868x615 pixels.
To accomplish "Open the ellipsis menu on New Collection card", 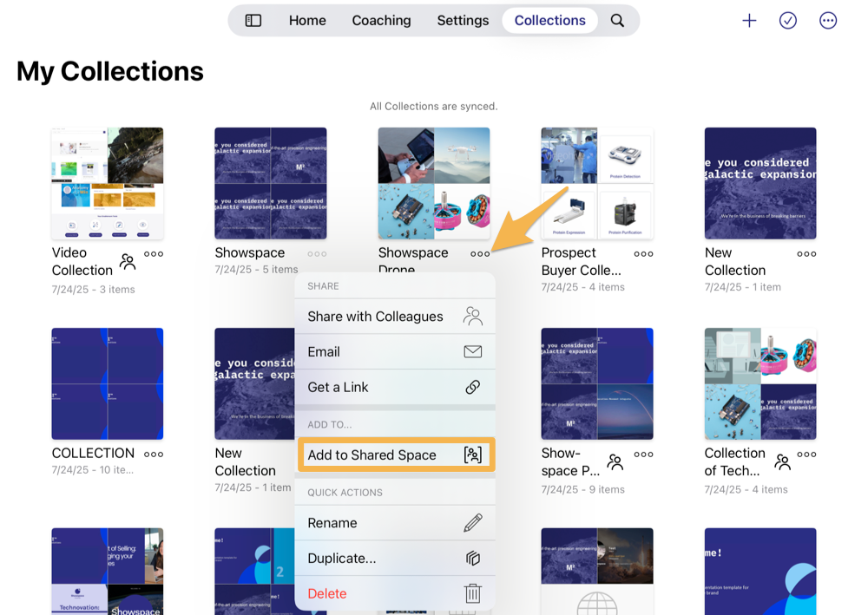I will [x=806, y=254].
